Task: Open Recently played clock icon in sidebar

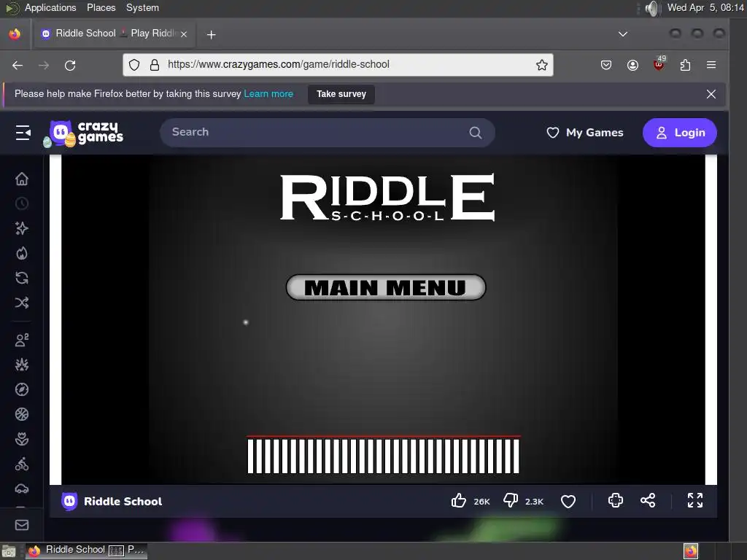Action: (x=22, y=204)
